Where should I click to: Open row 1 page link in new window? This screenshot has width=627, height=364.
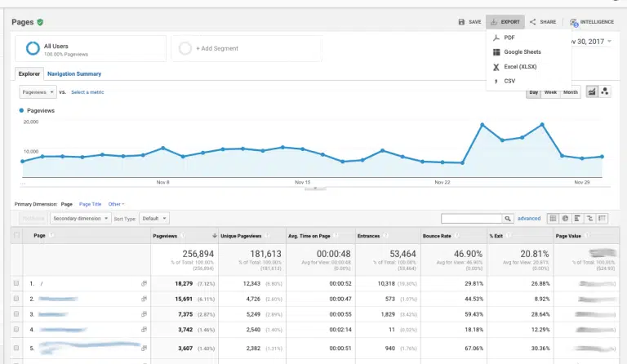click(144, 283)
